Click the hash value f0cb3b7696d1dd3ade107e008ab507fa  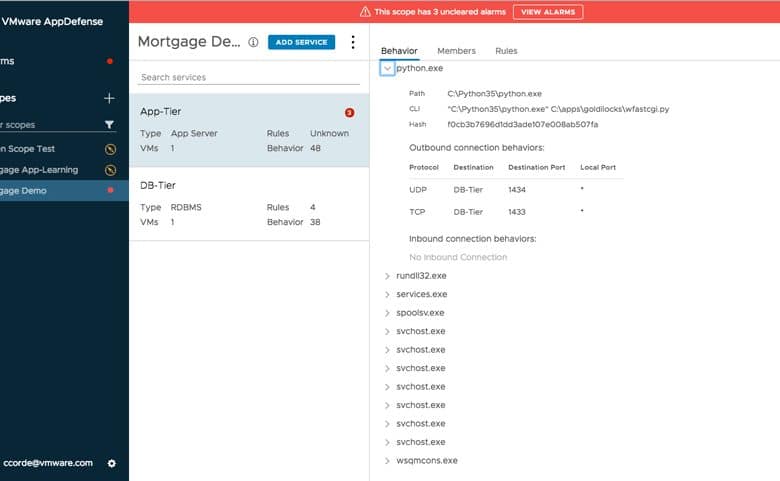coord(522,124)
